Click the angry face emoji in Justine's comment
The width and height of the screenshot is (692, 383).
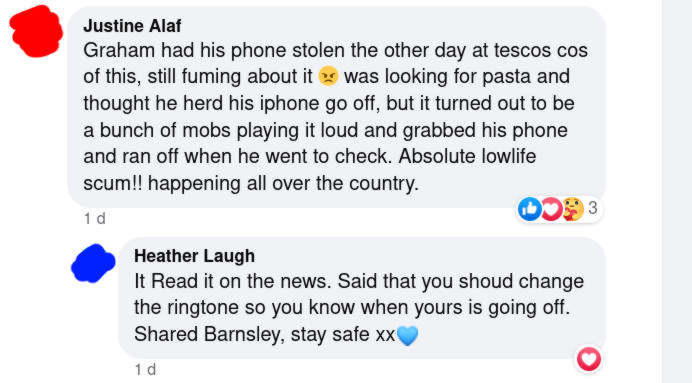coord(328,76)
